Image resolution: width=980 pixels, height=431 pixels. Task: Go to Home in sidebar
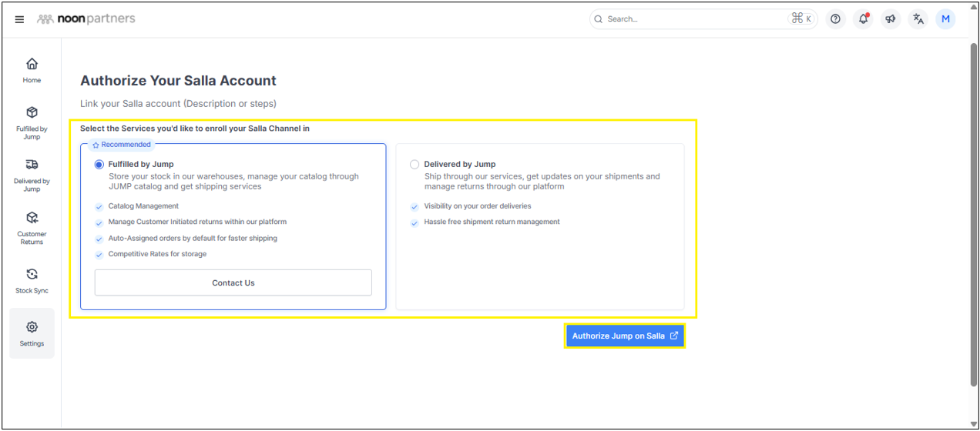32,70
